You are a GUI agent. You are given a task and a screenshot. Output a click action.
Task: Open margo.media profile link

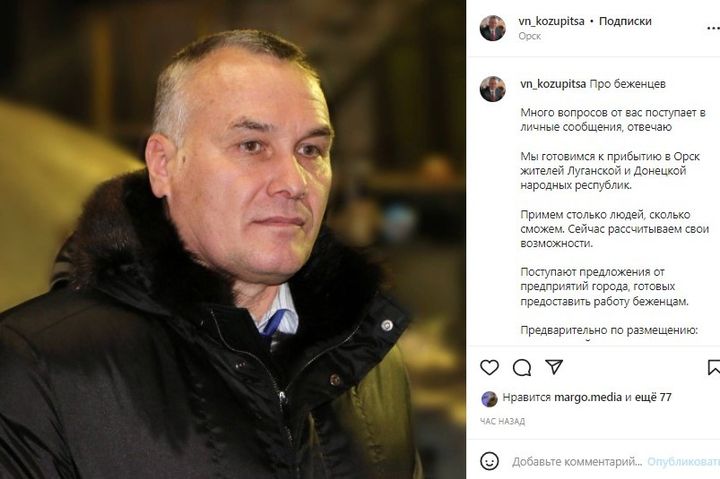click(588, 397)
